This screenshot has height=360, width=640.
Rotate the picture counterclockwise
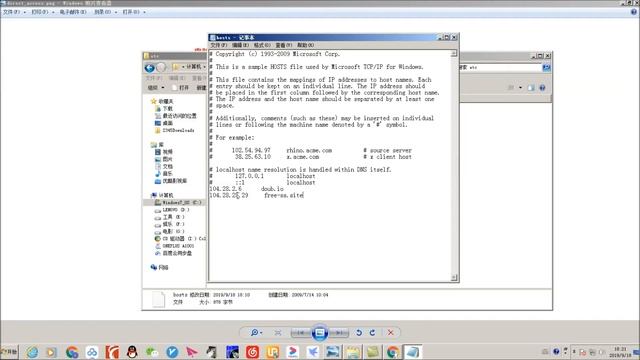coord(359,333)
